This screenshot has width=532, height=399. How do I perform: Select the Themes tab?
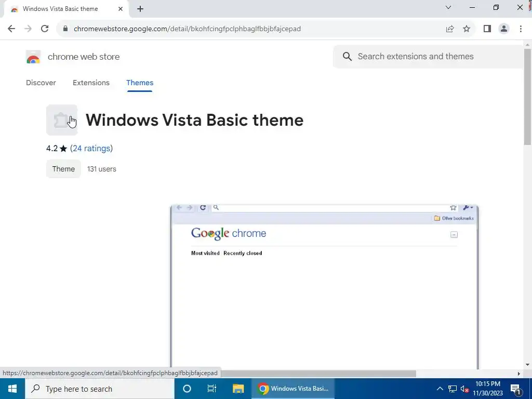coord(140,83)
